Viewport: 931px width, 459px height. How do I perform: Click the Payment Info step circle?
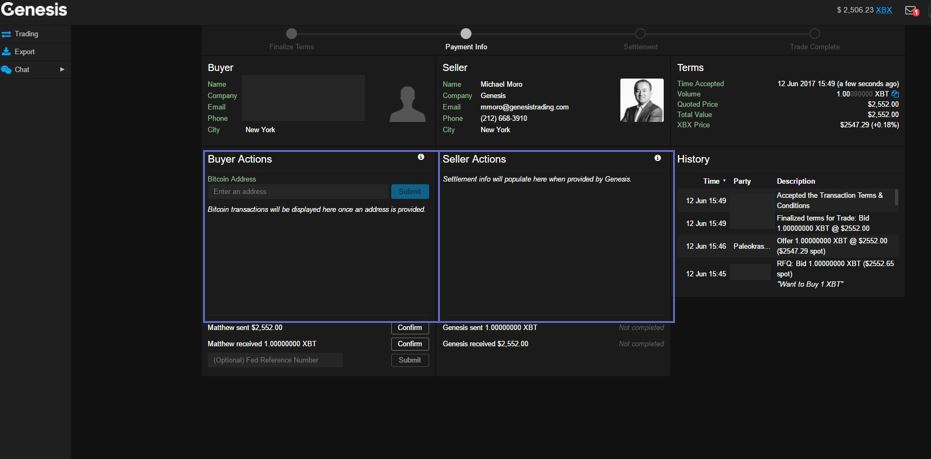[466, 34]
